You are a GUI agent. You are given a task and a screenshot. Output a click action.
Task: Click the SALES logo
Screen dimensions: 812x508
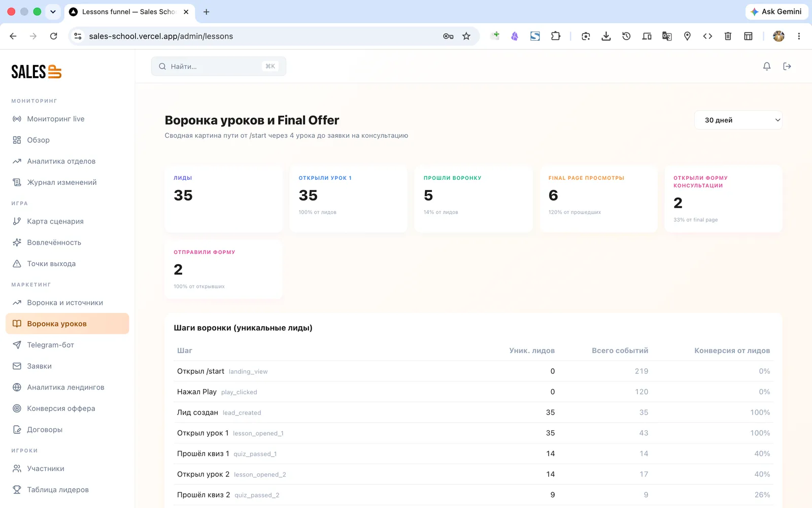click(x=37, y=72)
